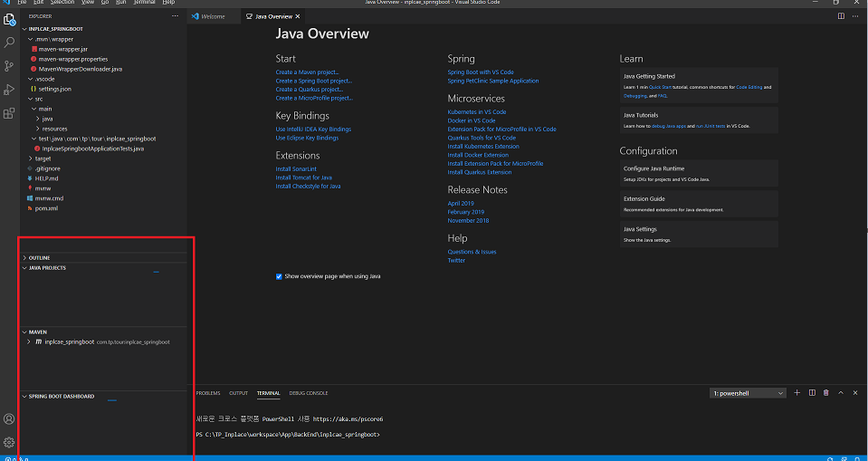
Task: Focus the PowerShell terminal prompt line
Action: pos(288,435)
